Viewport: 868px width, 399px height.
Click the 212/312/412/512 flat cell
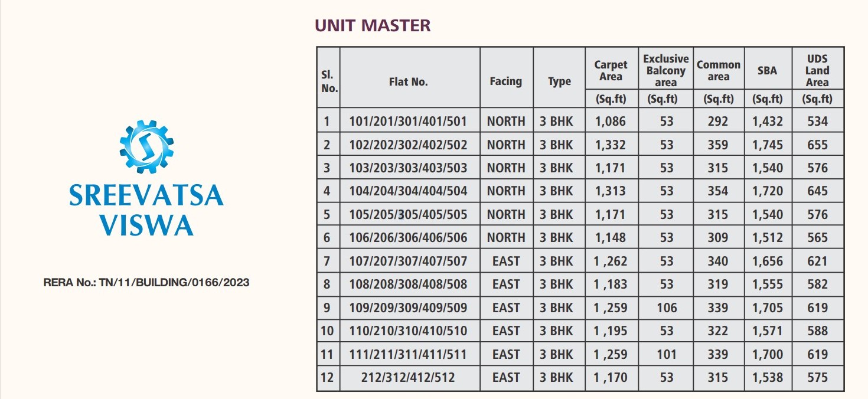[x=409, y=377]
